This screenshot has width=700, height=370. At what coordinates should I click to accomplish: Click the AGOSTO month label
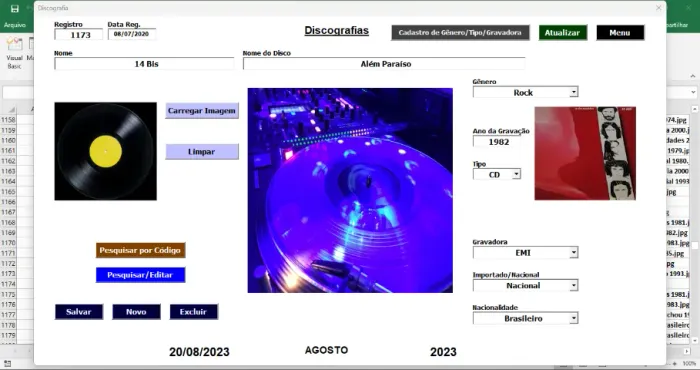coord(326,350)
